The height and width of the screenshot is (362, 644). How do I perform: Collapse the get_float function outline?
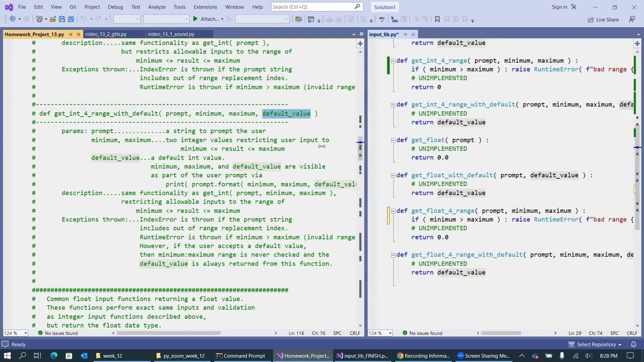pyautogui.click(x=393, y=140)
